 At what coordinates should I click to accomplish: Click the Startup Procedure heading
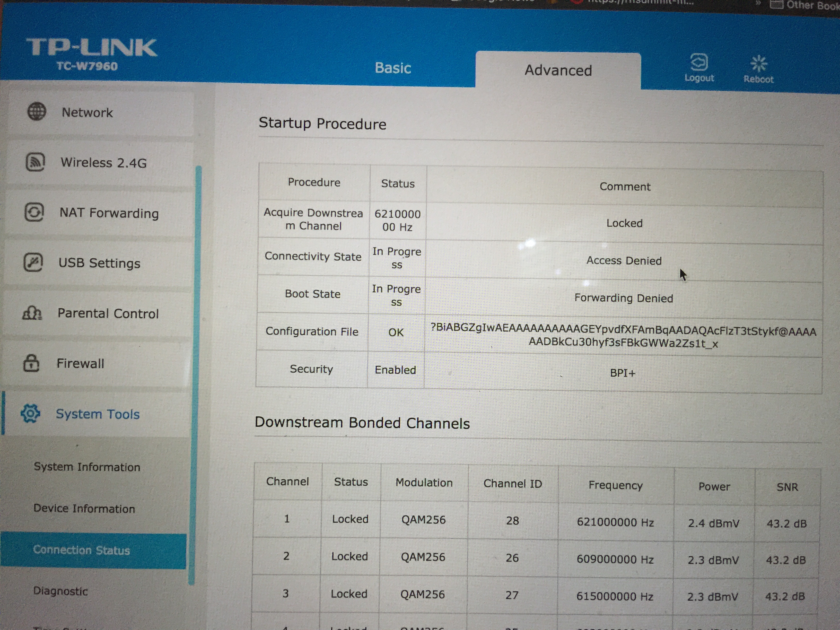(322, 124)
